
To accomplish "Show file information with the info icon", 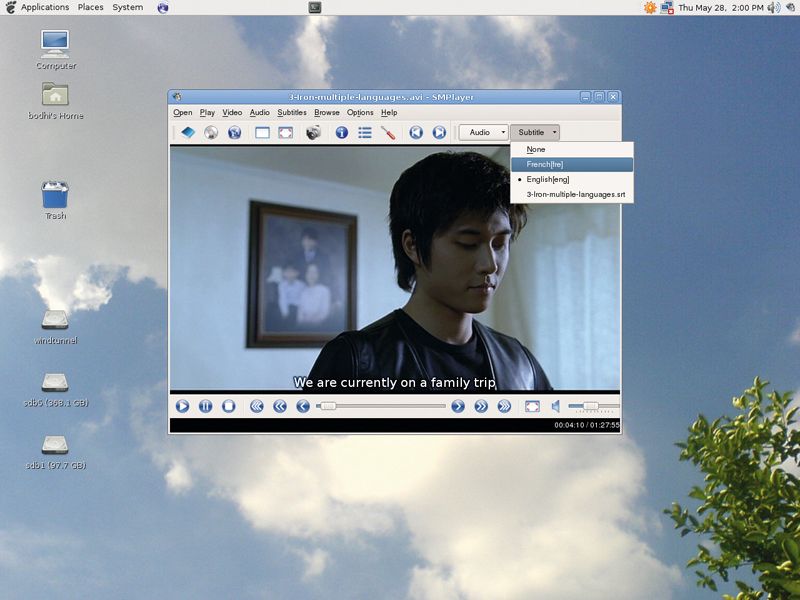I will click(341, 133).
